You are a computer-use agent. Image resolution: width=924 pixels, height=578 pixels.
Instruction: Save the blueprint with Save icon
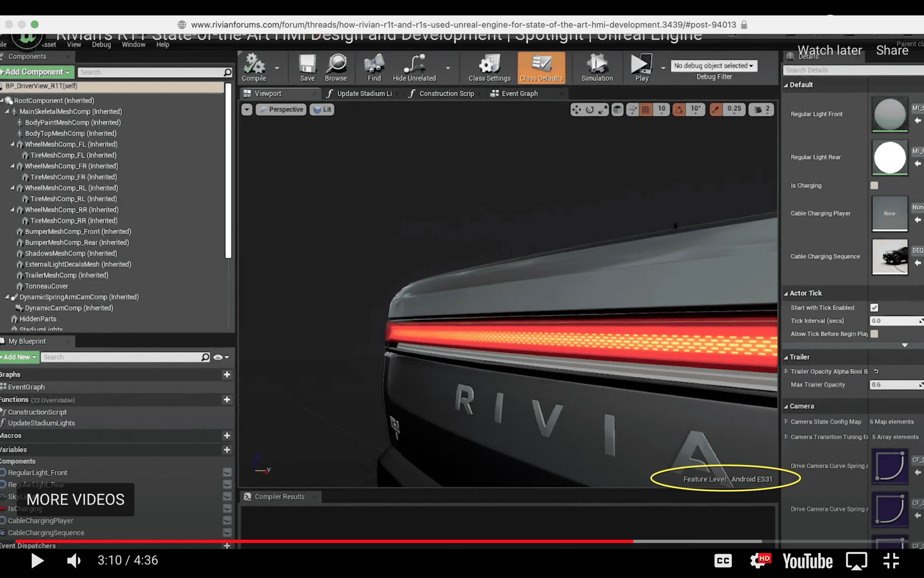pos(307,67)
